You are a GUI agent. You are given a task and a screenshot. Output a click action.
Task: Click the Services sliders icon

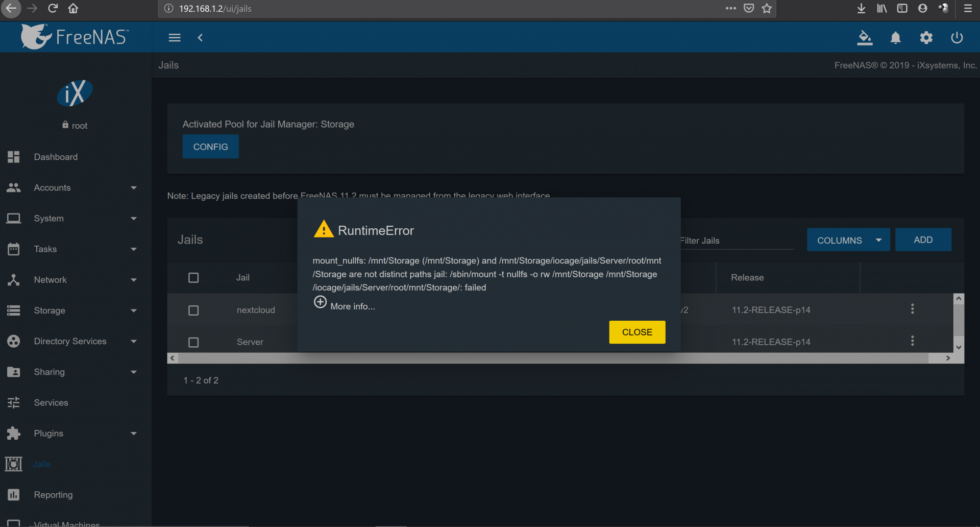14,403
